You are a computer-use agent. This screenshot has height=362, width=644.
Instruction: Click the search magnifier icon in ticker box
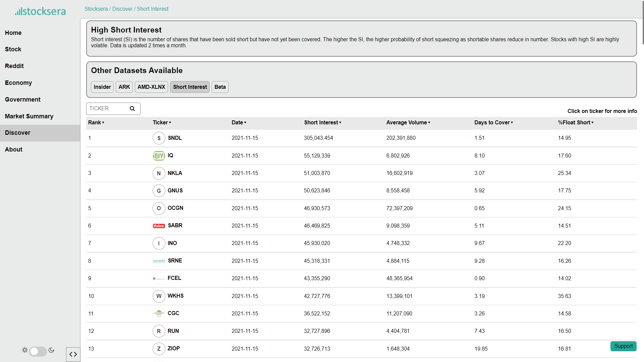(x=132, y=109)
